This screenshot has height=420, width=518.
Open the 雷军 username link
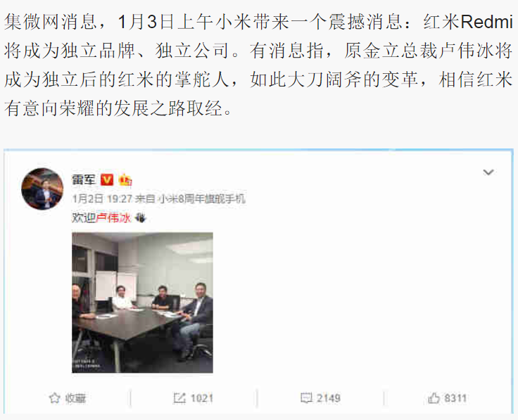[84, 179]
